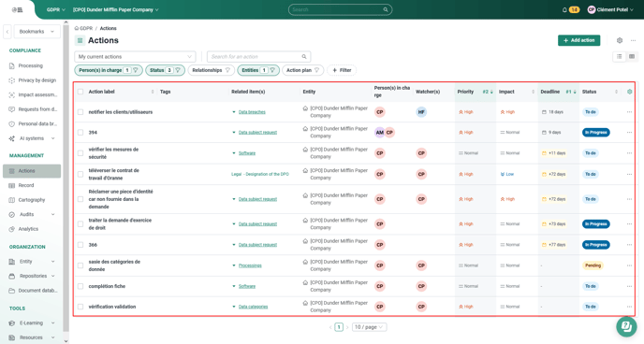Click the top global search field
The width and height of the screenshot is (644, 344).
coord(340,10)
